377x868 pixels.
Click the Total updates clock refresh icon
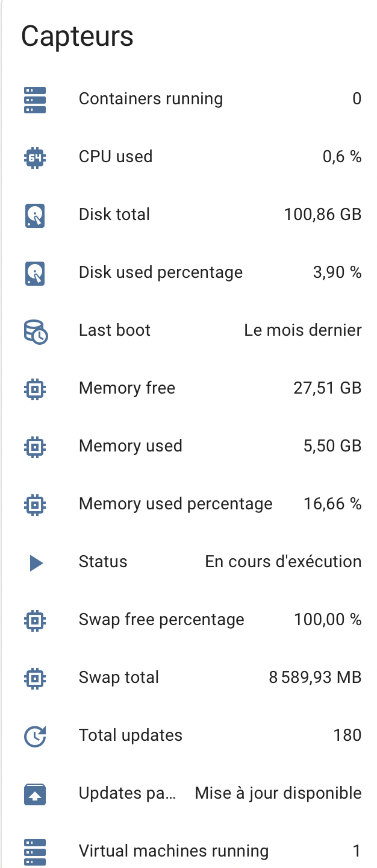[x=35, y=736]
